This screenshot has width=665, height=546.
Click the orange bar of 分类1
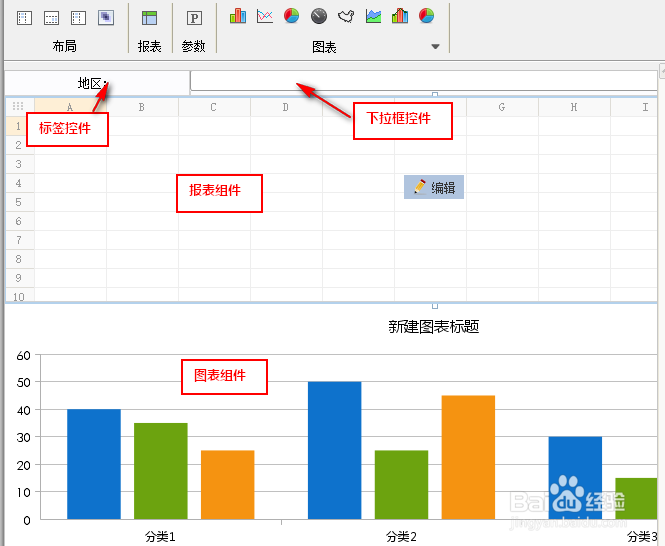point(227,484)
